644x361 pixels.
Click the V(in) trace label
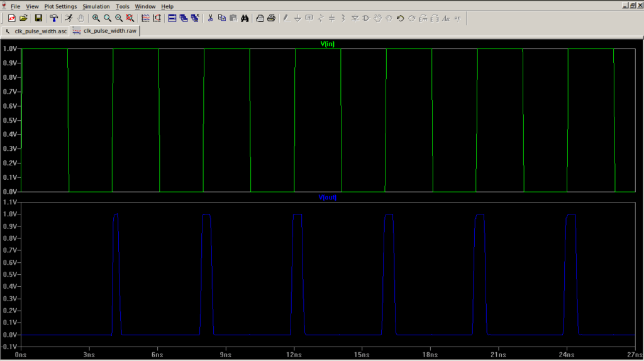327,43
